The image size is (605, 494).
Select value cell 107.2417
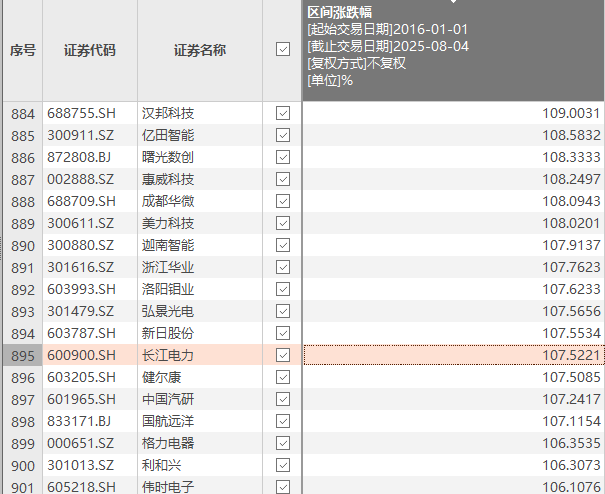point(453,399)
